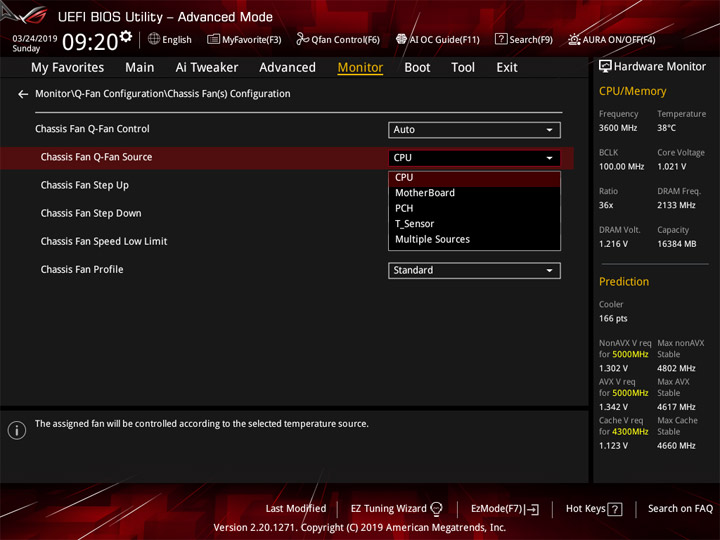The image size is (720, 540).
Task: Select the Monitor tab
Action: click(x=360, y=68)
